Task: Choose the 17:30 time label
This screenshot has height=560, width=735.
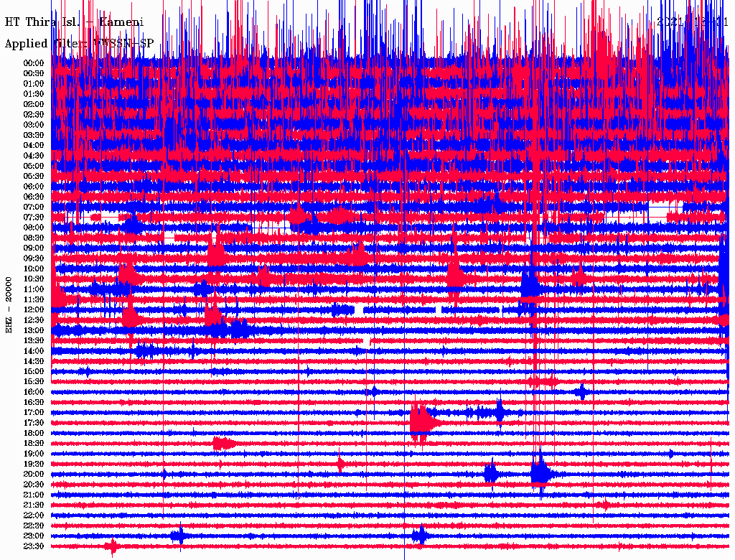Action: pyautogui.click(x=34, y=423)
